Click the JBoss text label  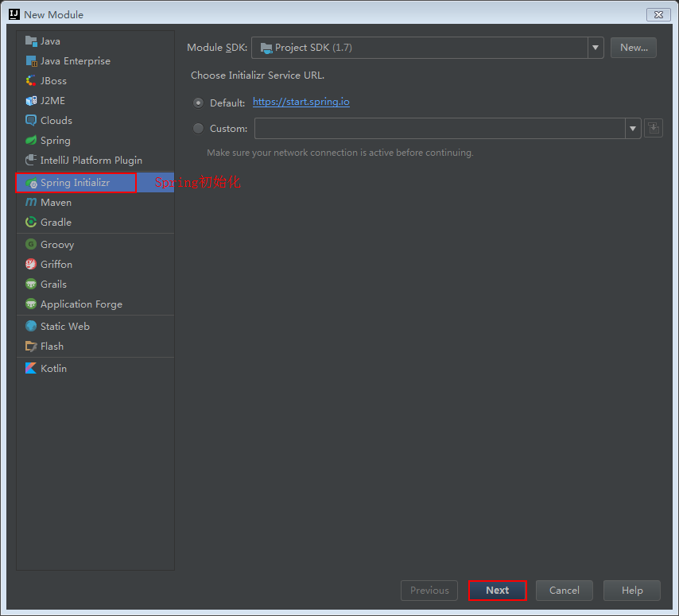[54, 81]
